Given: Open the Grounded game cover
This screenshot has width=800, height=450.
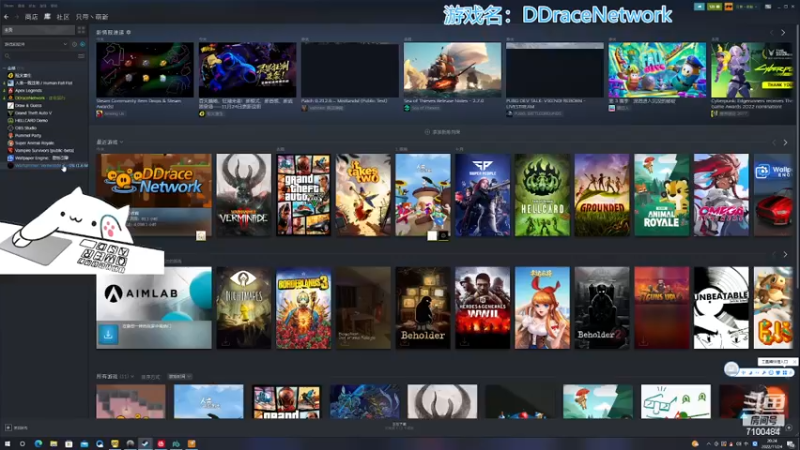Looking at the screenshot, I should (x=602, y=195).
